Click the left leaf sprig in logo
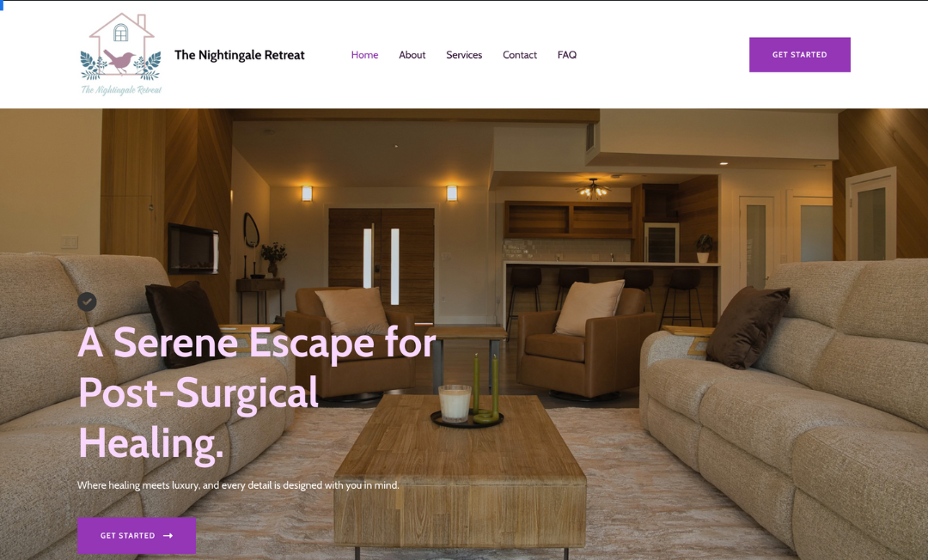The width and height of the screenshot is (928, 560). click(92, 66)
